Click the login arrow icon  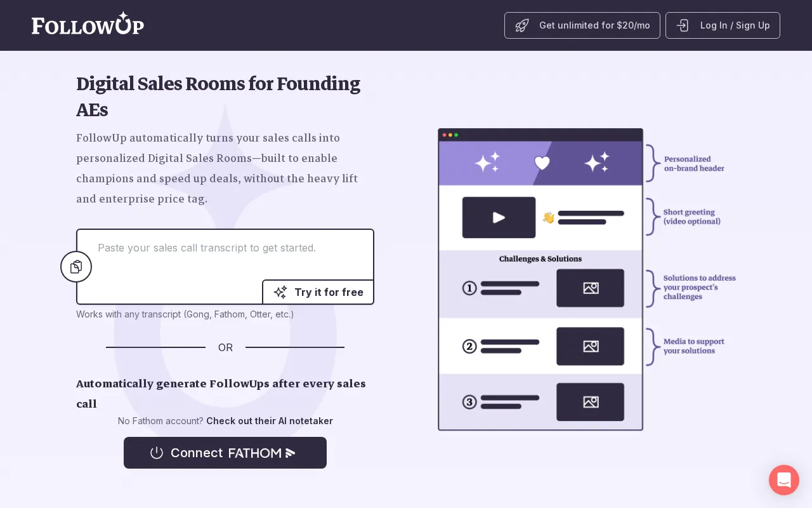(x=683, y=25)
